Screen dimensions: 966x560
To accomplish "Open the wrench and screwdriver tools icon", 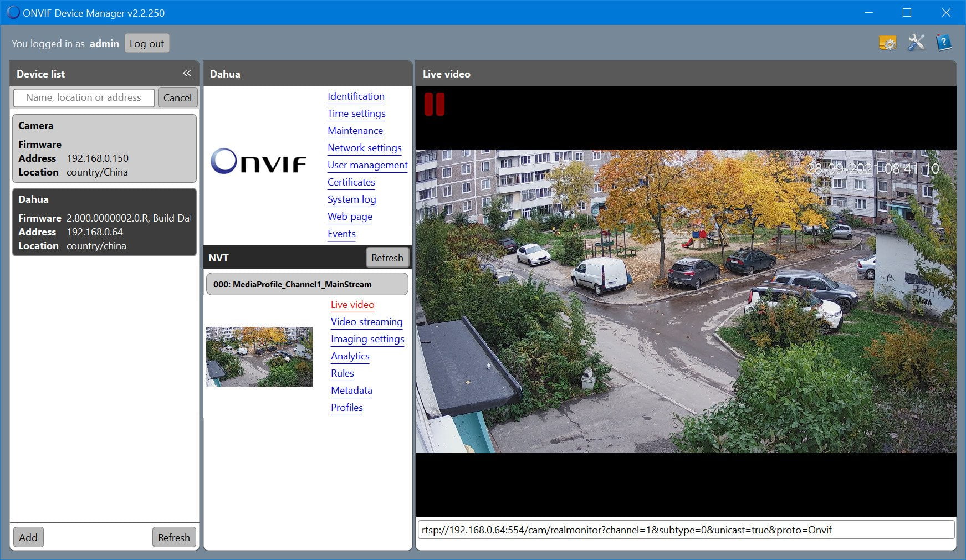I will click(x=916, y=43).
